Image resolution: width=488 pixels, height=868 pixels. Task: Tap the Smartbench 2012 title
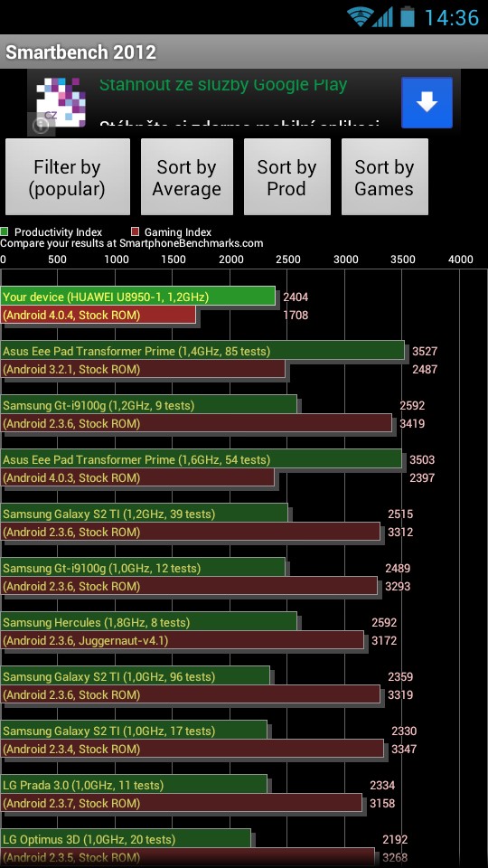tap(80, 52)
